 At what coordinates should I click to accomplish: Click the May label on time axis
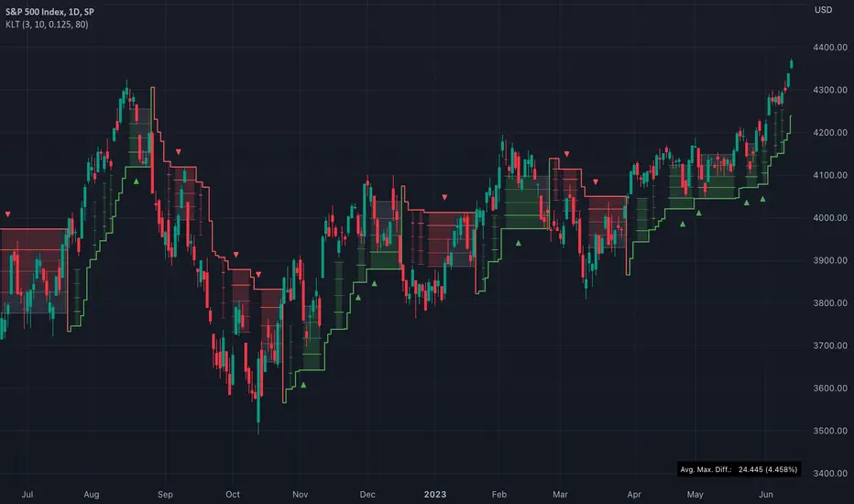pyautogui.click(x=695, y=494)
